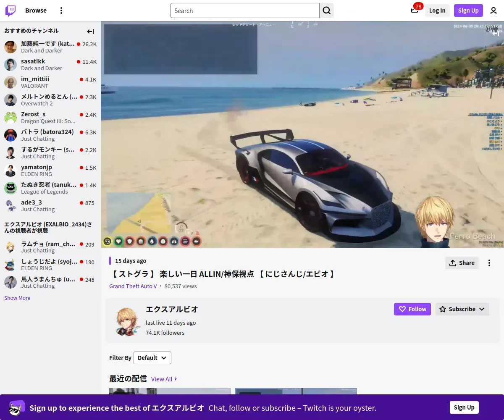The width and height of the screenshot is (504, 420).
Task: Click the 馬人うまんちゅ avatar icon
Action: pos(10,282)
